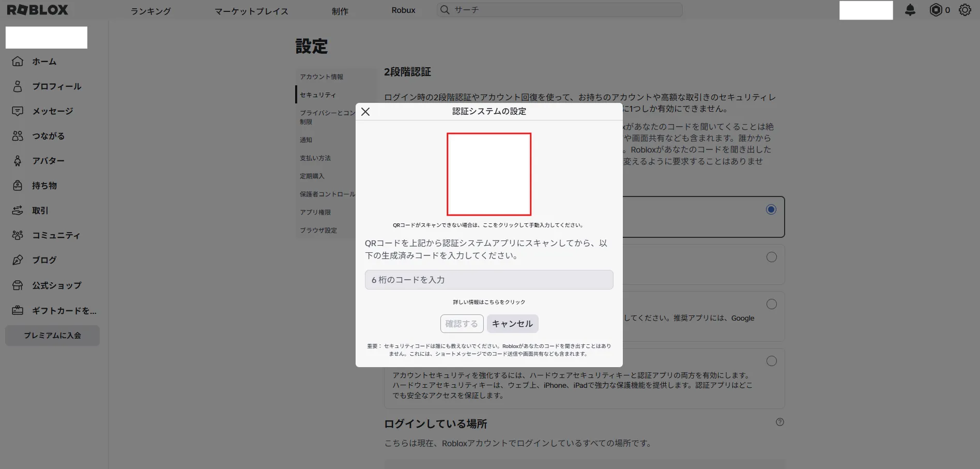Close the 認証システムの設定 dialog with X
The image size is (980, 469).
[x=365, y=112]
